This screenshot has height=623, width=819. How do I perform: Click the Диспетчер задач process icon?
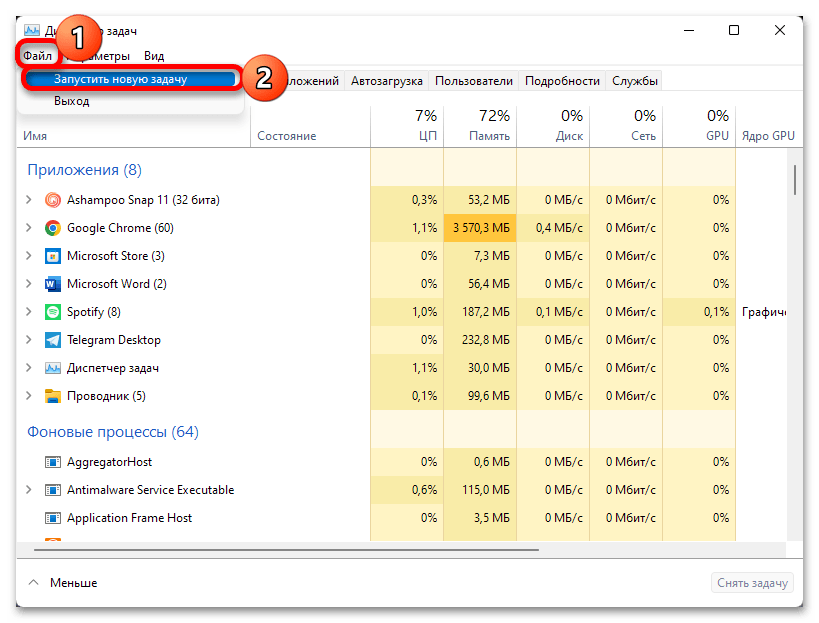(x=52, y=368)
